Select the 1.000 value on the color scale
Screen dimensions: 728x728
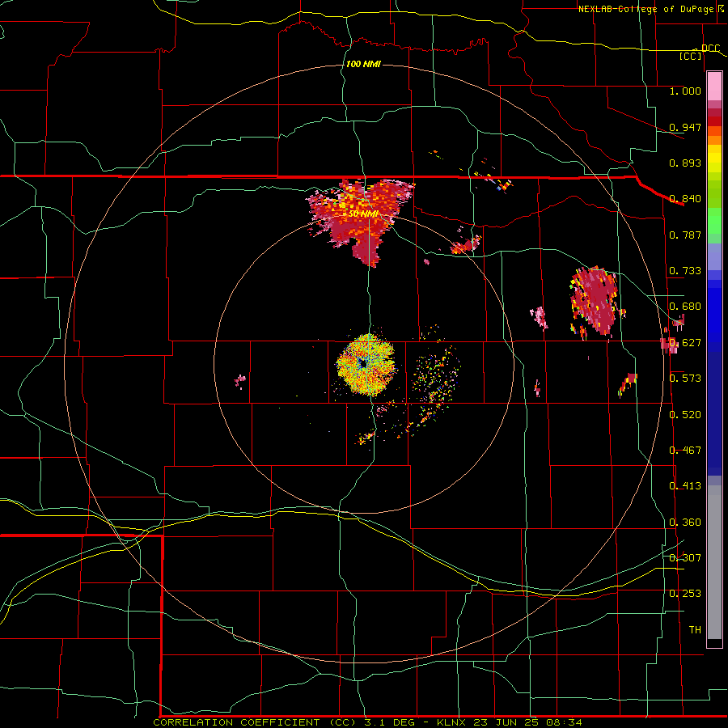[x=685, y=91]
